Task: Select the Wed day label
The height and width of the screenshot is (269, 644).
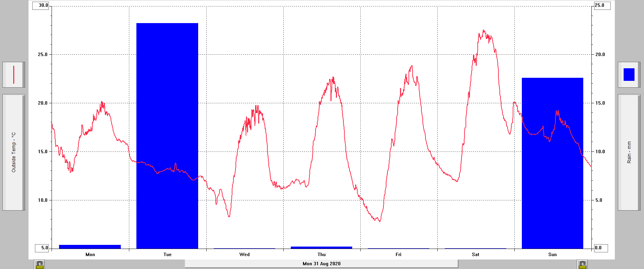Action: pyautogui.click(x=244, y=254)
